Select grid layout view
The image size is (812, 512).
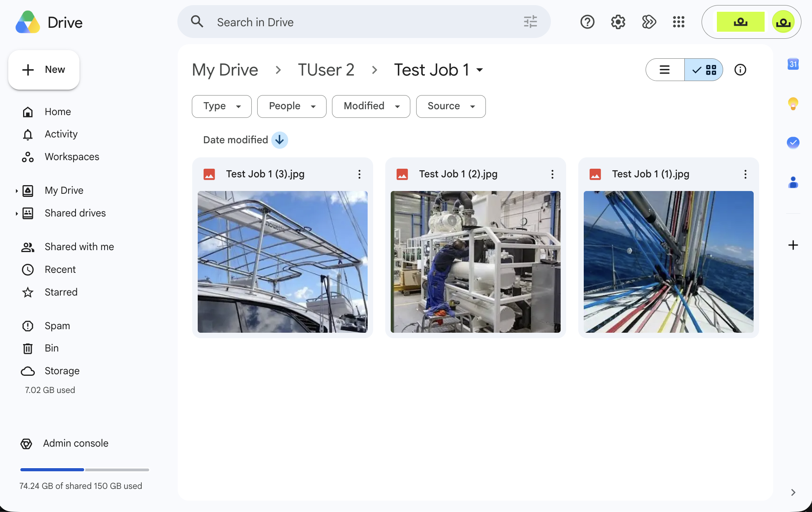(x=704, y=70)
